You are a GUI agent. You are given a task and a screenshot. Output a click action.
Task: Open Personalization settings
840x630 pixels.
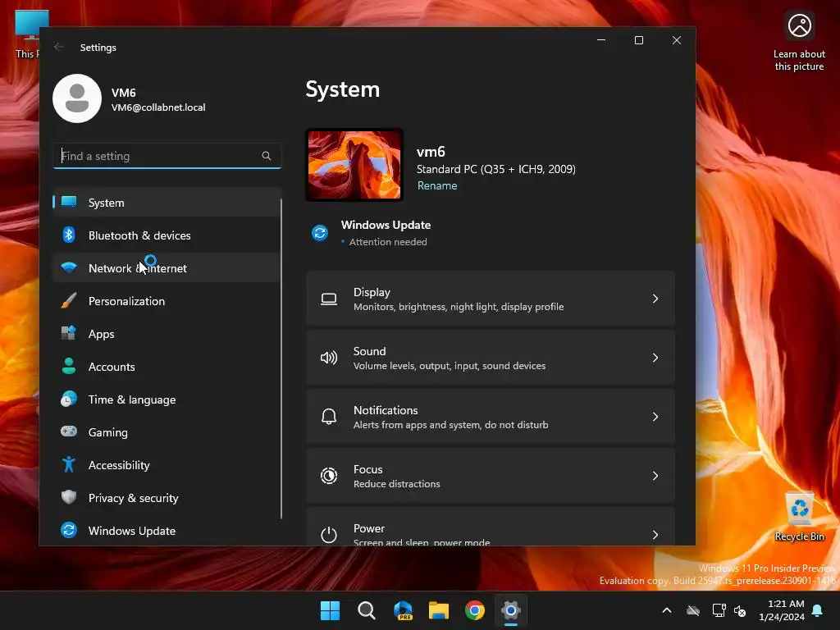(x=167, y=300)
